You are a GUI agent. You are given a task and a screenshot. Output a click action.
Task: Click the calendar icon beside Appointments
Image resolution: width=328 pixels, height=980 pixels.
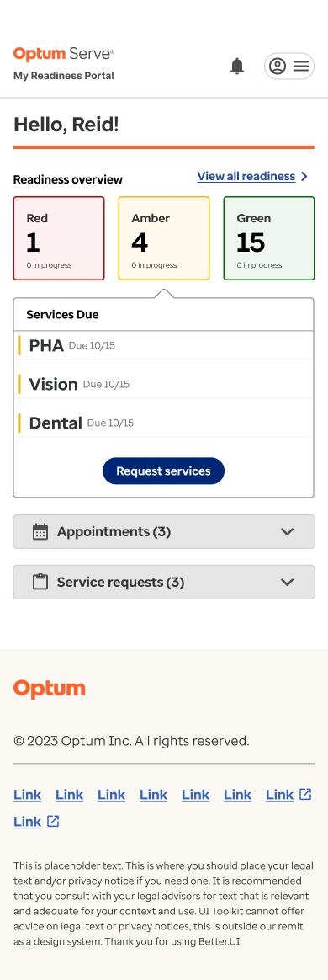(40, 532)
